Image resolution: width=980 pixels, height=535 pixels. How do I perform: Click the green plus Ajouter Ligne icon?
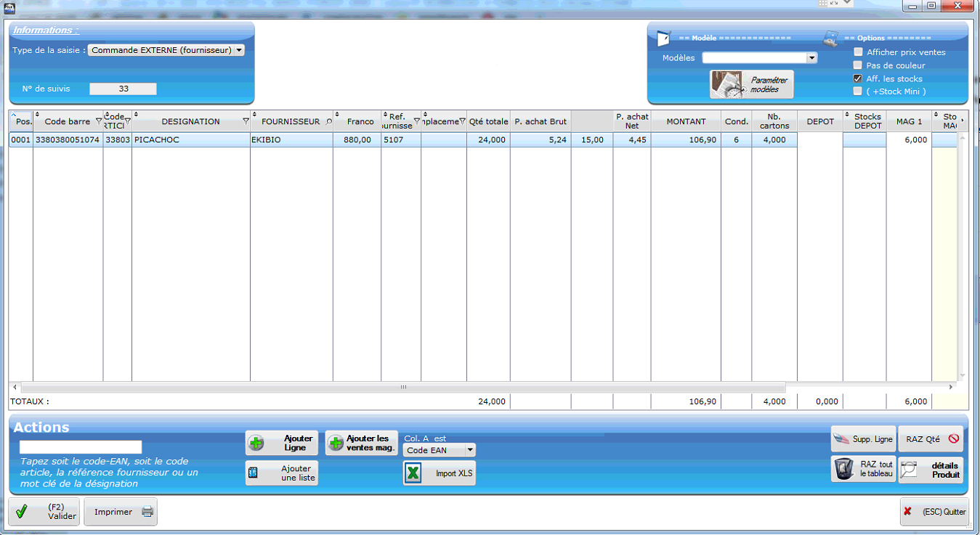coord(256,444)
